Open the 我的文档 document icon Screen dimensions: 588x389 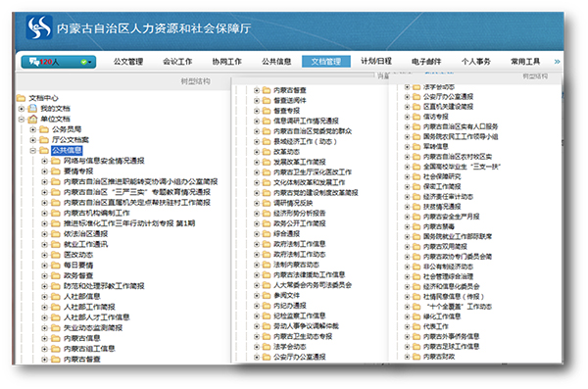(32, 109)
